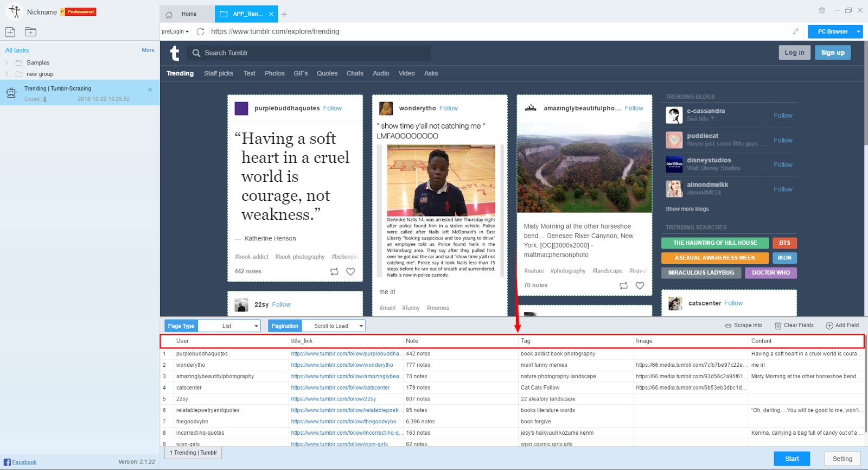Expand the new group folder
868x470 pixels.
pyautogui.click(x=7, y=74)
